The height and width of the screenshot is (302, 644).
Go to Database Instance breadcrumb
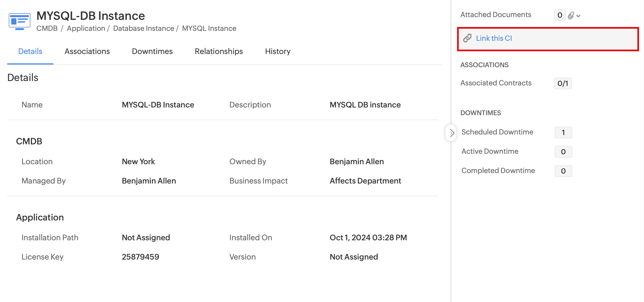[143, 28]
